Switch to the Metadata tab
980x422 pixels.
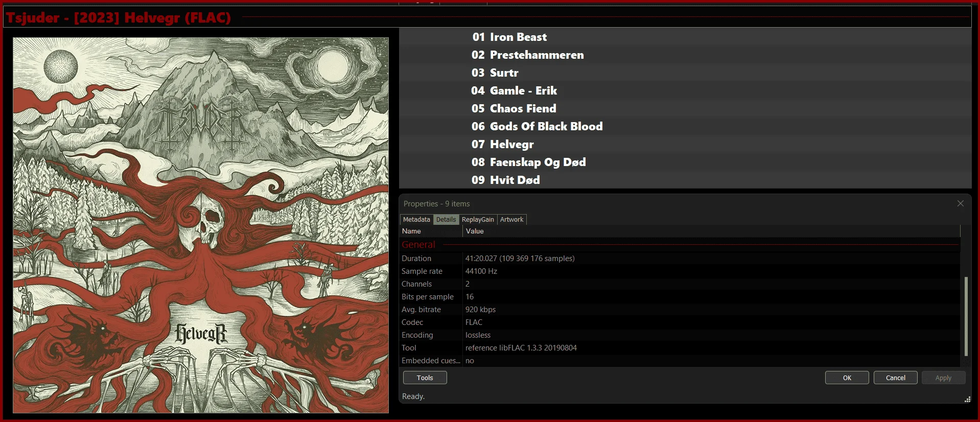point(416,219)
